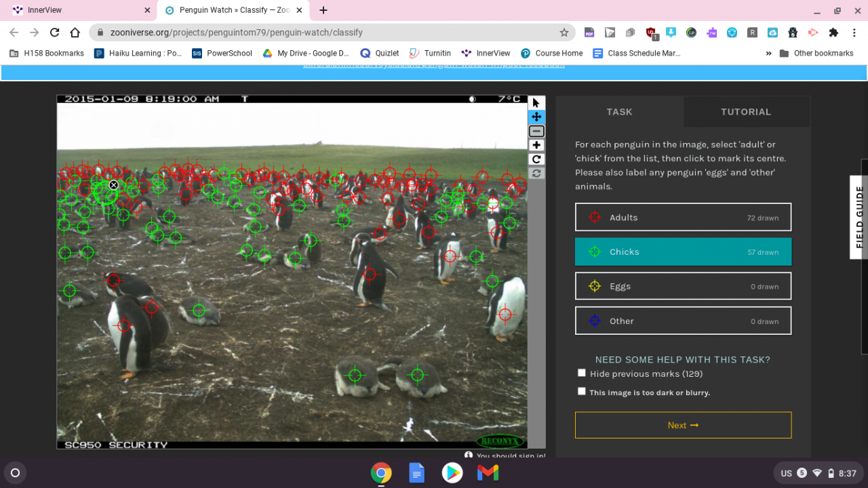Open the purple Read&Write puzzle extension
The image size is (868, 488).
click(711, 33)
